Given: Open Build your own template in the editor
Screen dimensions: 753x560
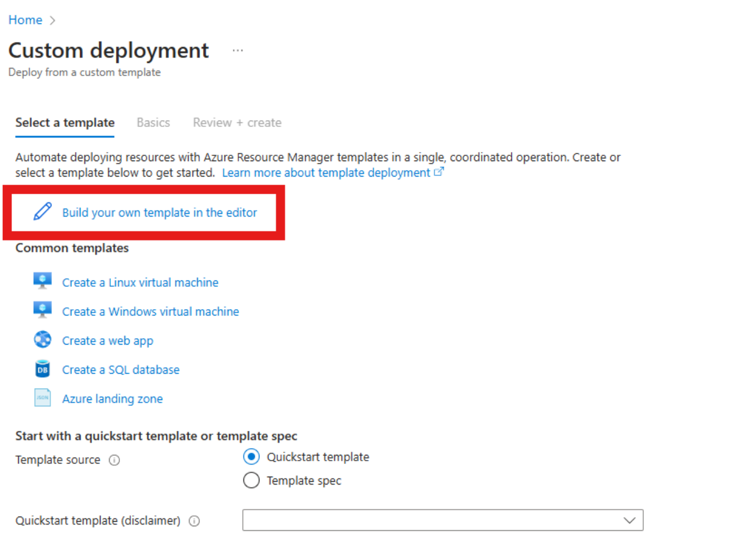Looking at the screenshot, I should (x=160, y=212).
